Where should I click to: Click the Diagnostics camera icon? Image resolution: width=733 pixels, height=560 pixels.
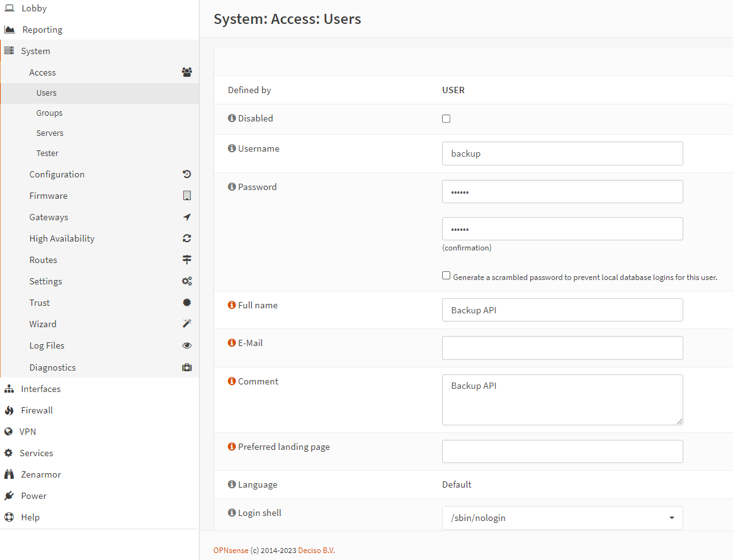pyautogui.click(x=186, y=367)
